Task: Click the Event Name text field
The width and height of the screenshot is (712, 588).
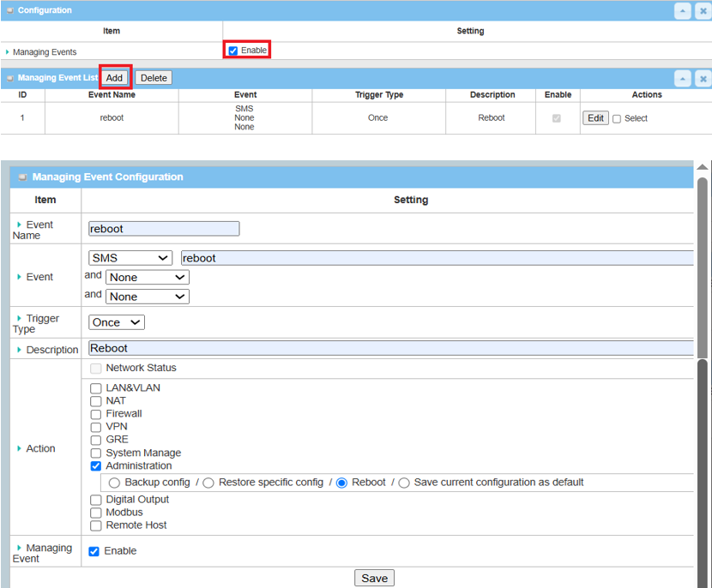Action: click(164, 229)
